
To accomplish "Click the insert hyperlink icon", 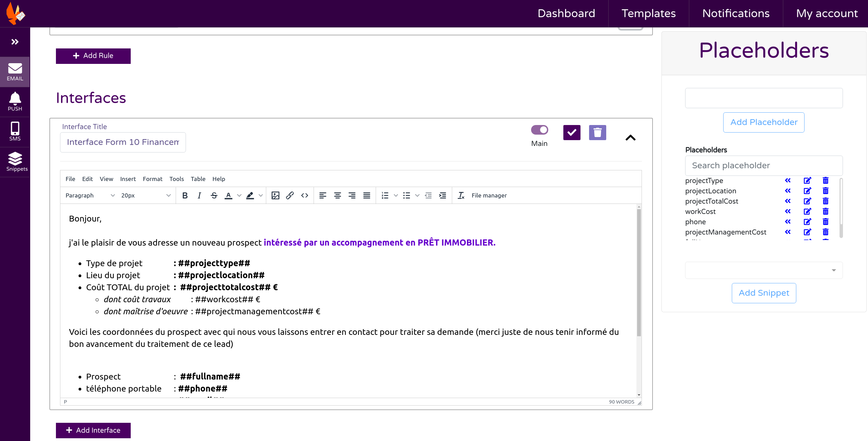I will click(290, 195).
